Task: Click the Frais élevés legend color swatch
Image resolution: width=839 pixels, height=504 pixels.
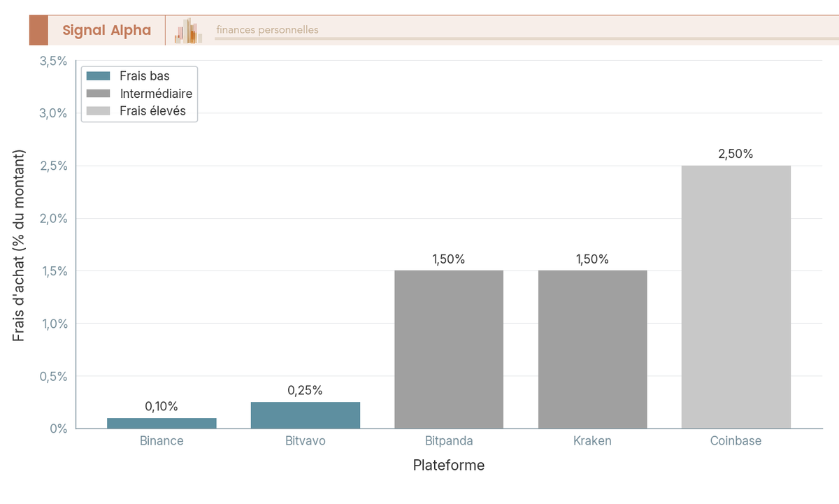Action: click(98, 111)
